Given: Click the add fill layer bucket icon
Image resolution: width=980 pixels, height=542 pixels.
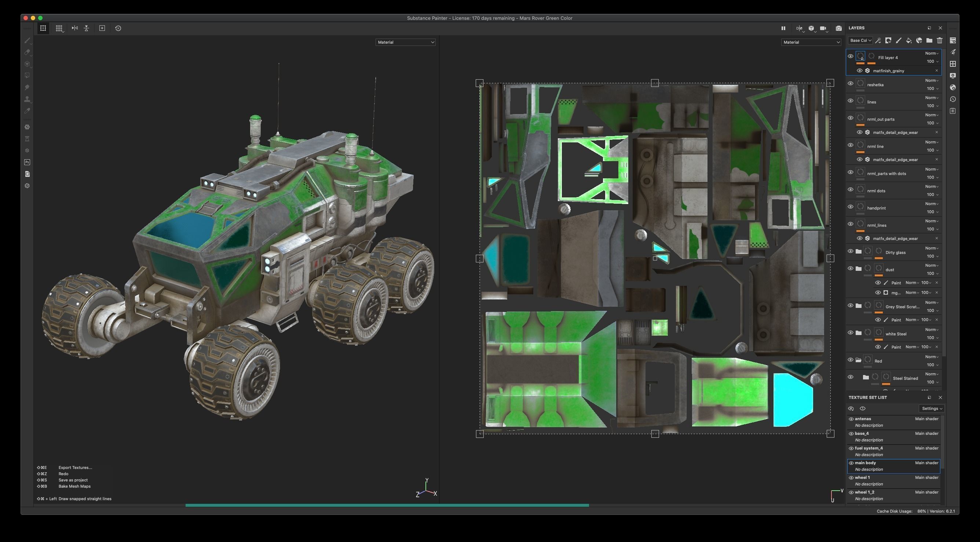Looking at the screenshot, I should coord(908,40).
